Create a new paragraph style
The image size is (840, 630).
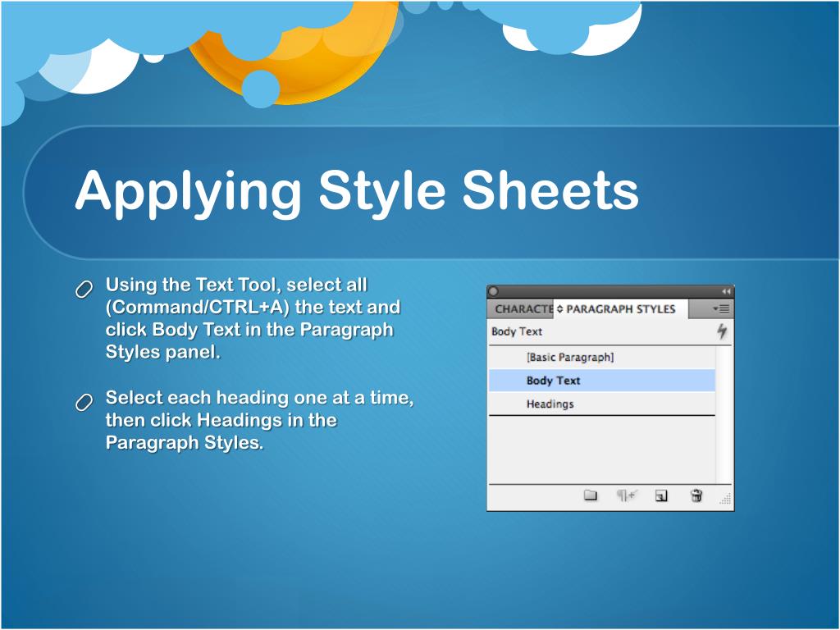point(661,496)
